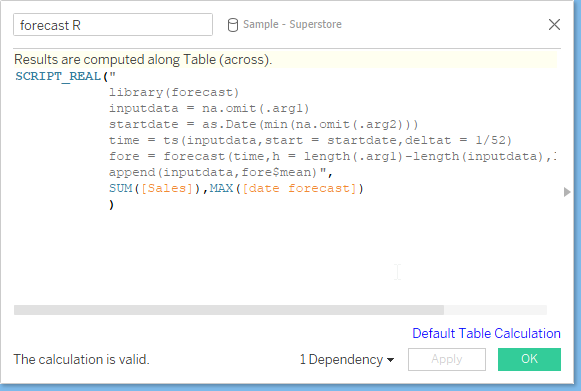Open the '1 Dependency' dropdown
Image resolution: width=581 pixels, height=391 pixels.
pos(346,359)
